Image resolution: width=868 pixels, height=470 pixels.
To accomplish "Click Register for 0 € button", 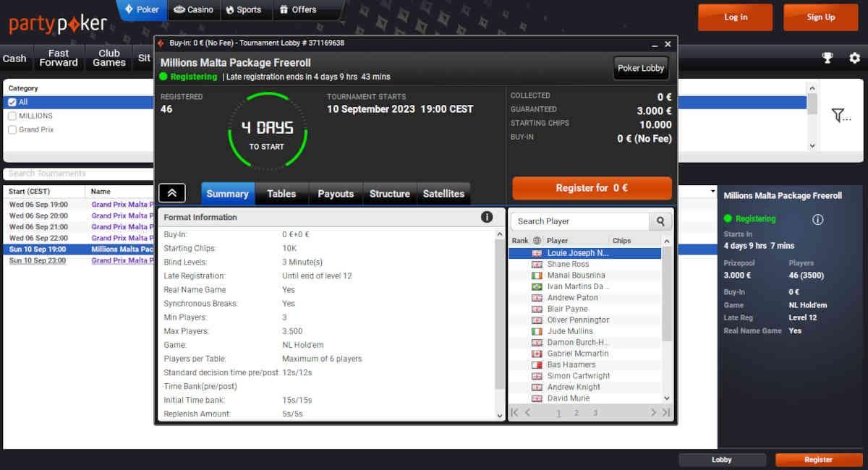I will click(592, 188).
